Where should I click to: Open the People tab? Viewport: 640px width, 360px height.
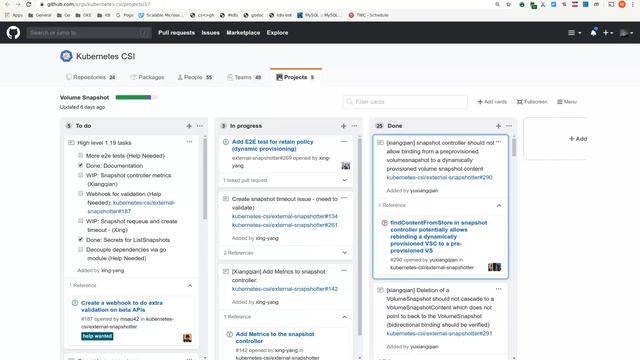click(195, 77)
